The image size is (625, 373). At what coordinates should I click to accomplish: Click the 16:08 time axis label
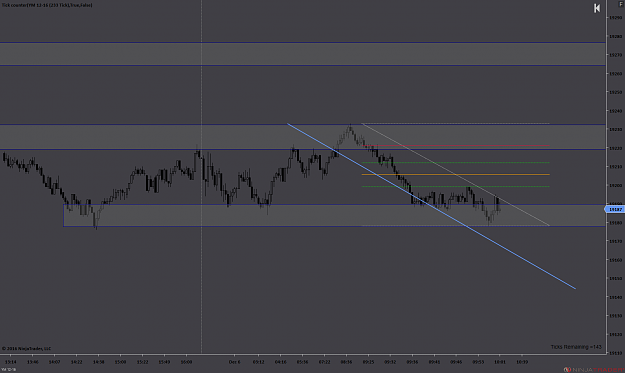point(187,362)
